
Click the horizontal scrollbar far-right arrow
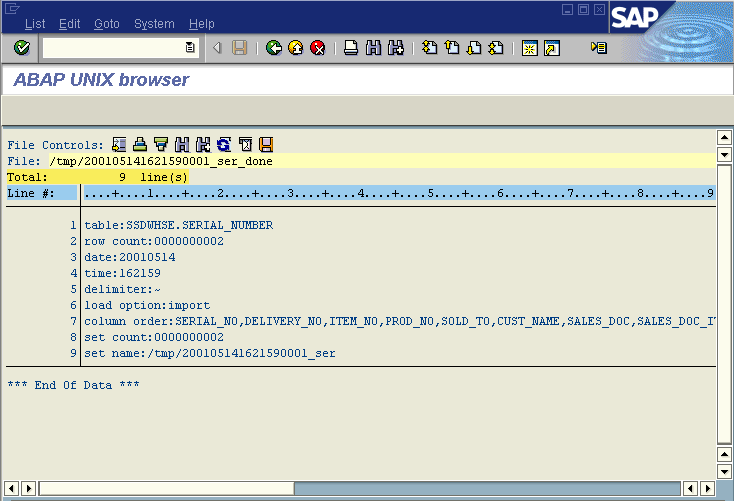click(x=707, y=488)
